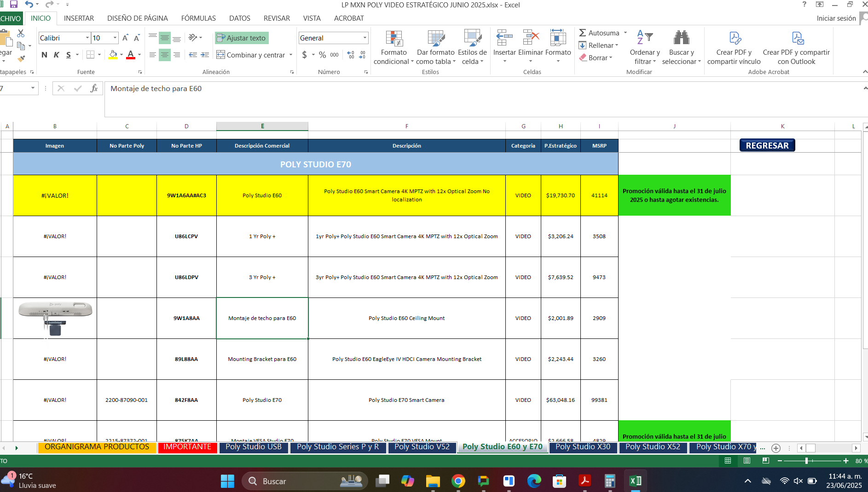The image size is (868, 492).
Task: Open Estilos de celda gallery
Action: (472, 47)
